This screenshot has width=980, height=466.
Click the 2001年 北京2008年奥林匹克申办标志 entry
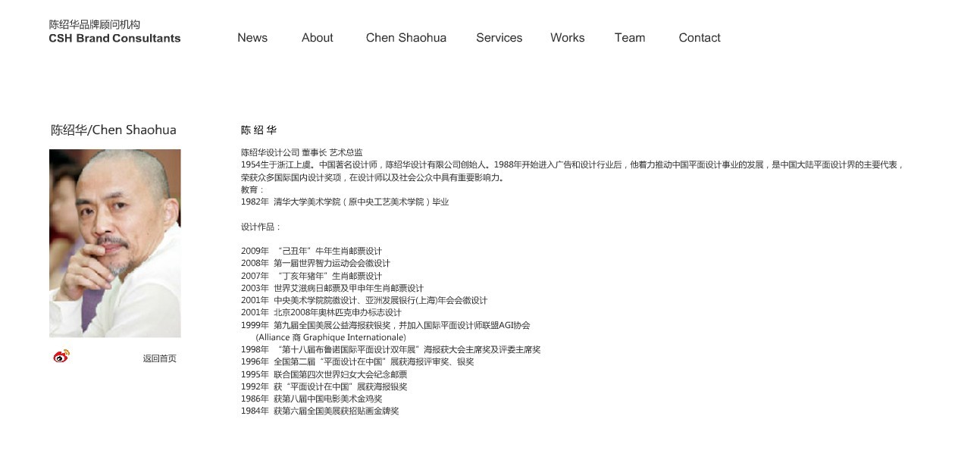click(x=321, y=313)
